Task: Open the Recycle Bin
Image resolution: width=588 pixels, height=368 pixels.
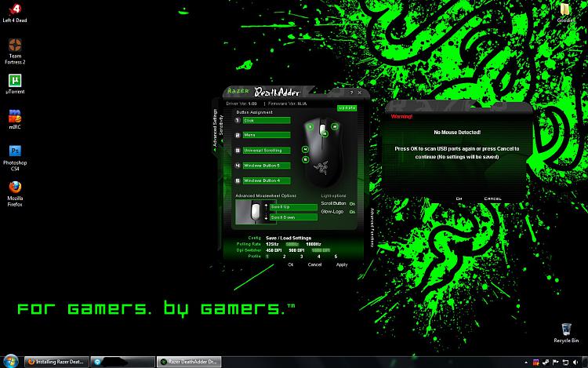Action: click(566, 333)
